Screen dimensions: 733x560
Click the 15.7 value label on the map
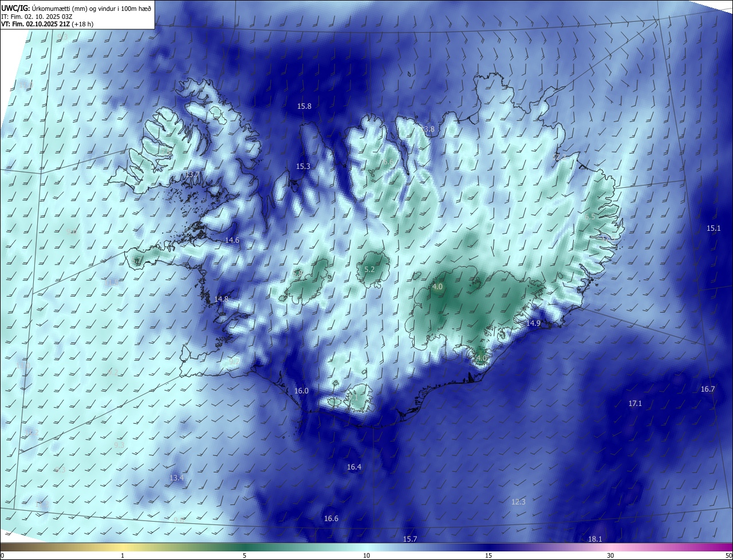pyautogui.click(x=410, y=539)
